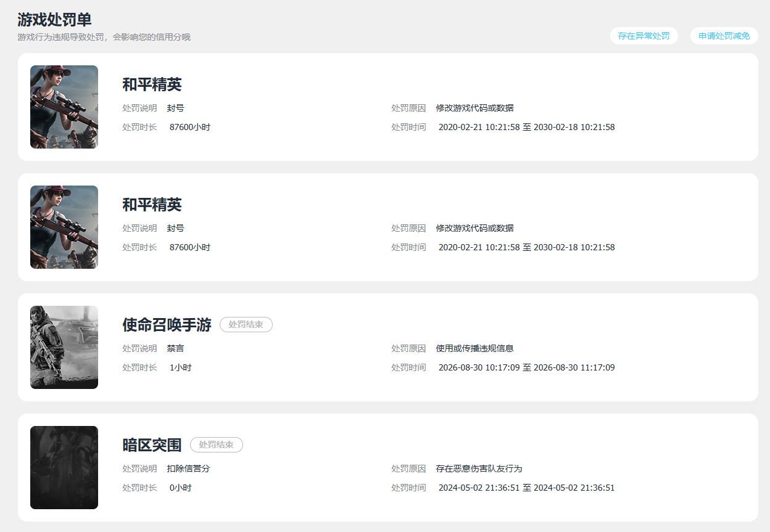Viewport: 770px width, 532px height.
Task: Click the 处罚说明 label in 暗区突围 card
Action: (x=139, y=469)
